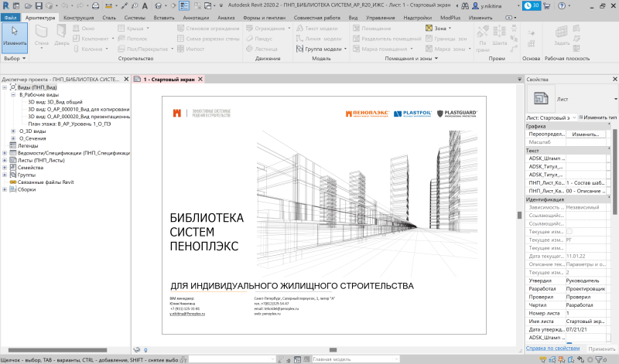Open the ModPlus ribbon tab
Image resolution: width=619 pixels, height=364 pixels.
tap(450, 18)
